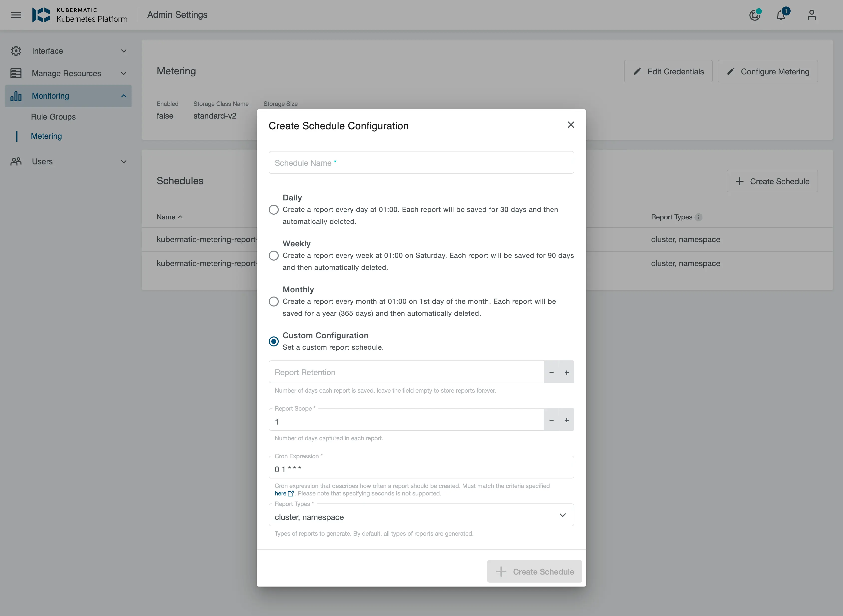Open the notifications bell

(781, 15)
